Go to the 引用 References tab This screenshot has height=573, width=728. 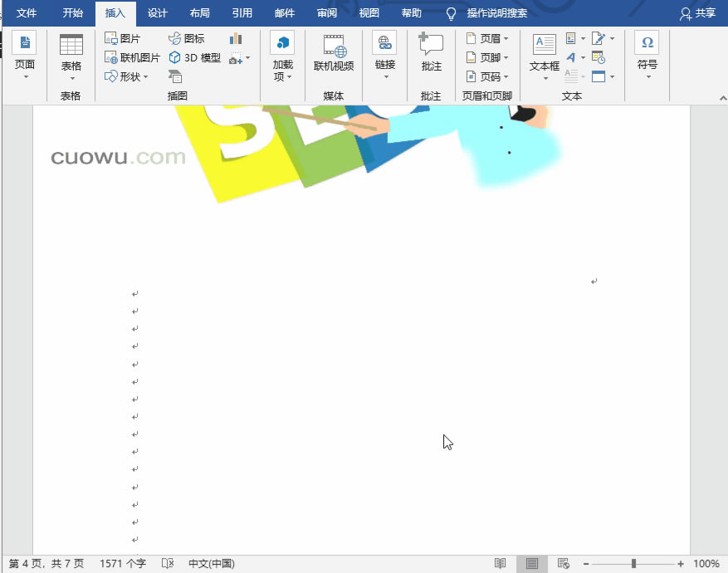coord(242,13)
